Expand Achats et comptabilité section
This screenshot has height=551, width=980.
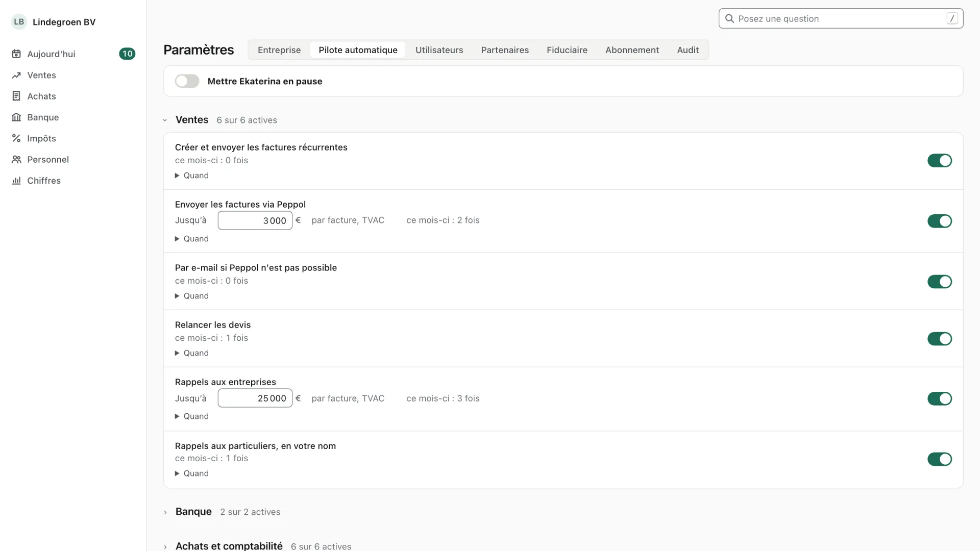(165, 546)
